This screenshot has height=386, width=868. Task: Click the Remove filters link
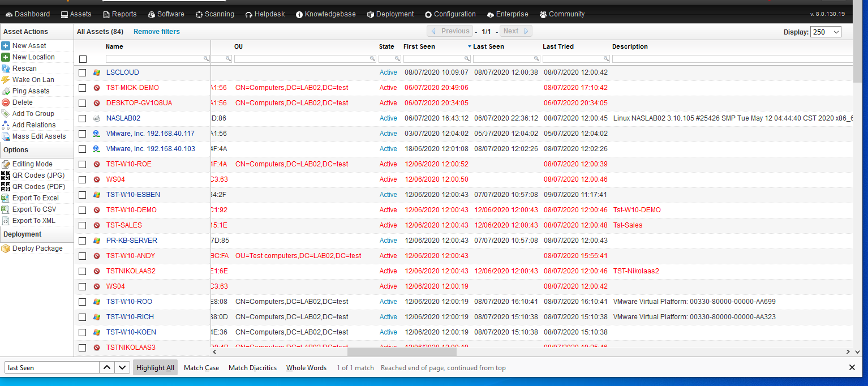tap(156, 32)
